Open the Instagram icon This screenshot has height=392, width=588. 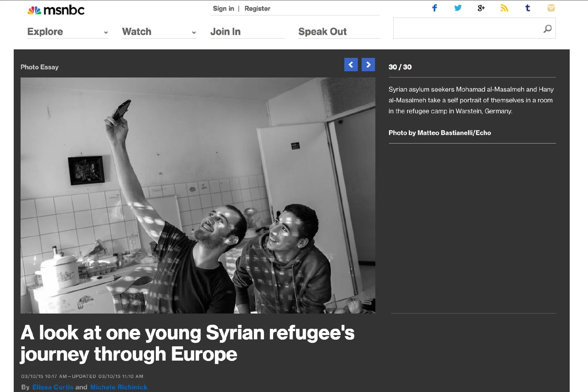551,8
